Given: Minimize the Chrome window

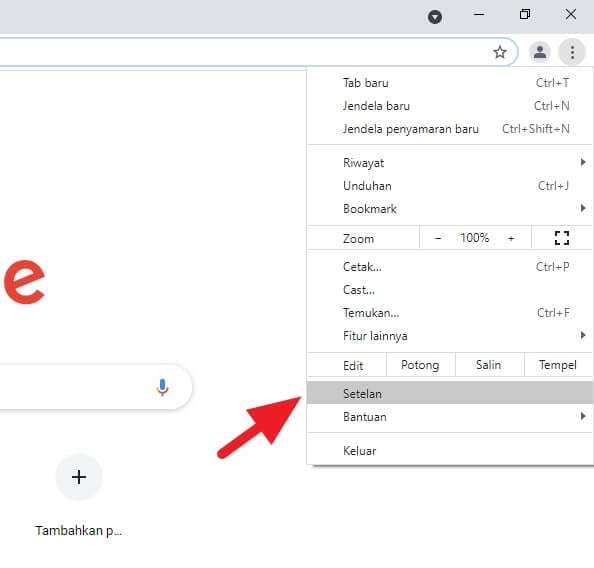Looking at the screenshot, I should pyautogui.click(x=479, y=15).
